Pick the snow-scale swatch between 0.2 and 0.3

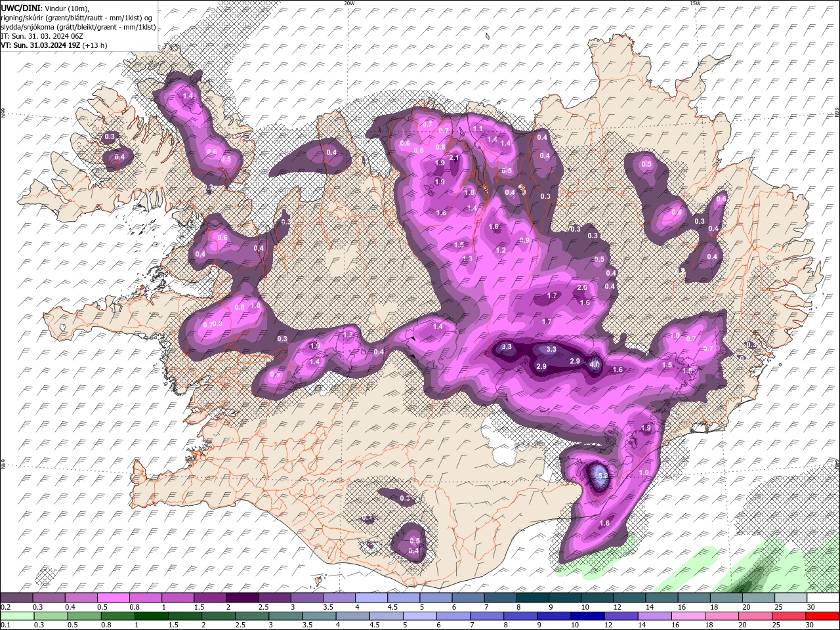point(16,598)
